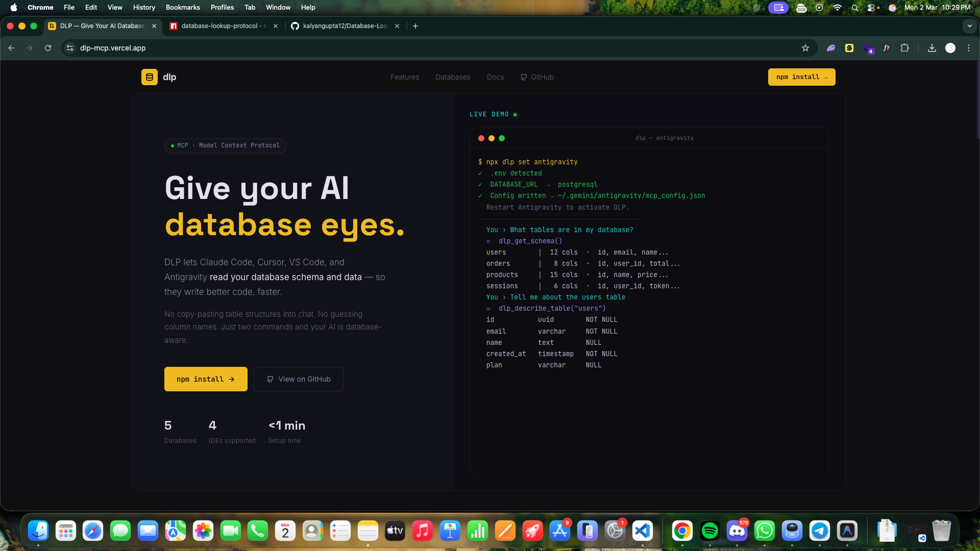Open WhatsApp from the dock
980x551 pixels.
click(765, 531)
